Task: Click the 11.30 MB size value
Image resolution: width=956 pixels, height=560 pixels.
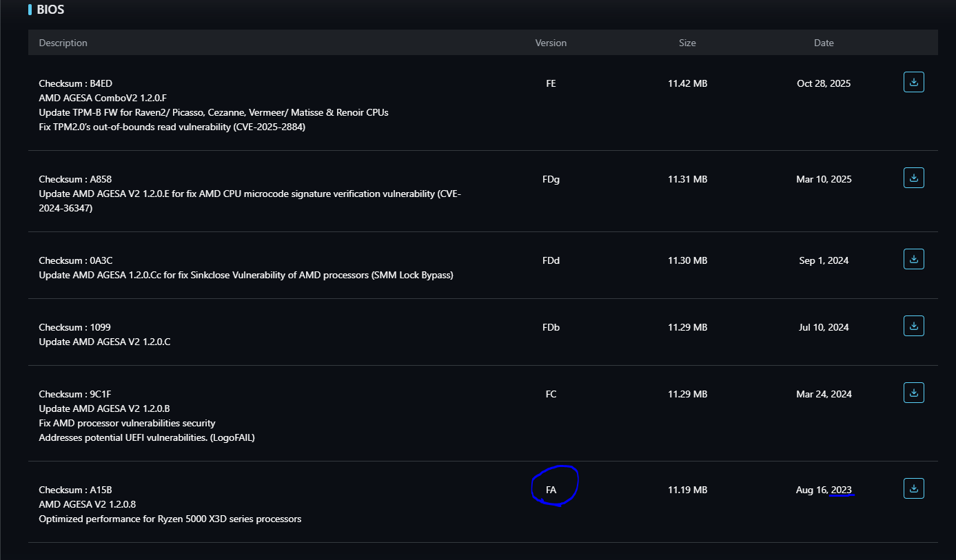Action: (687, 260)
